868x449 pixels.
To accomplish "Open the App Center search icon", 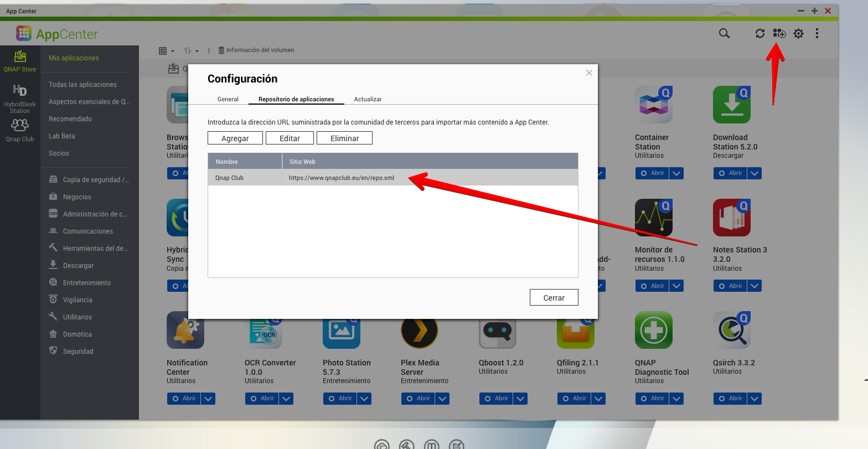I will click(724, 33).
